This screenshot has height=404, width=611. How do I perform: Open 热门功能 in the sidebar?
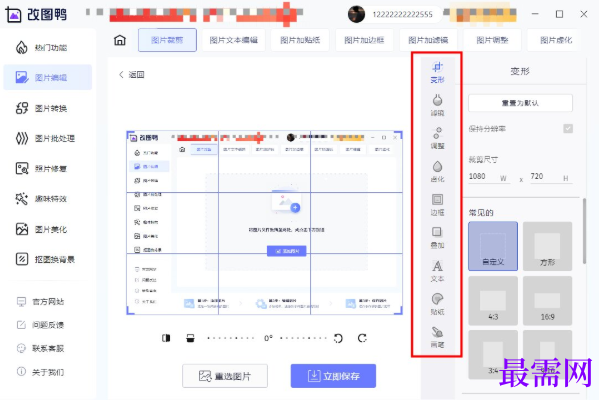48,48
